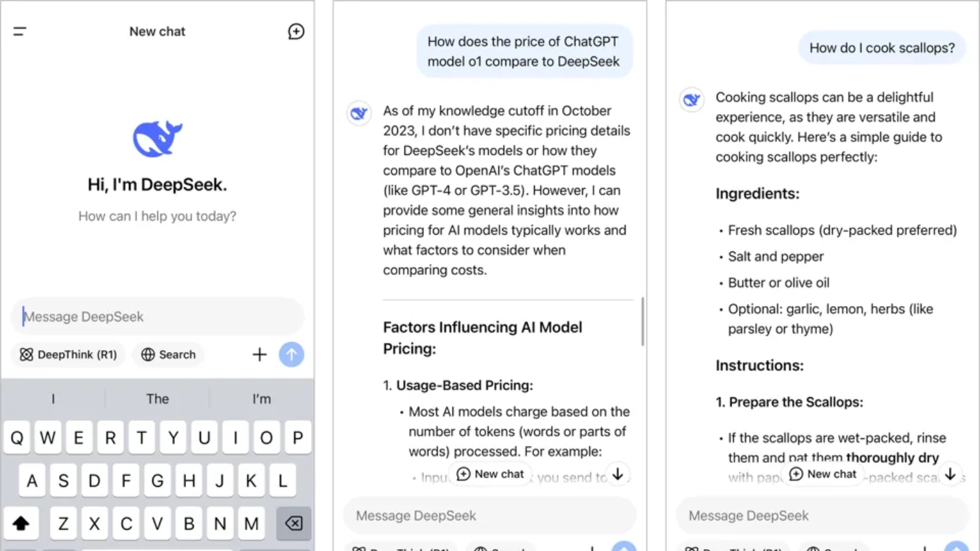This screenshot has height=551, width=980.
Task: Focus Message DeepSeek field in the pricing chat
Action: click(490, 515)
